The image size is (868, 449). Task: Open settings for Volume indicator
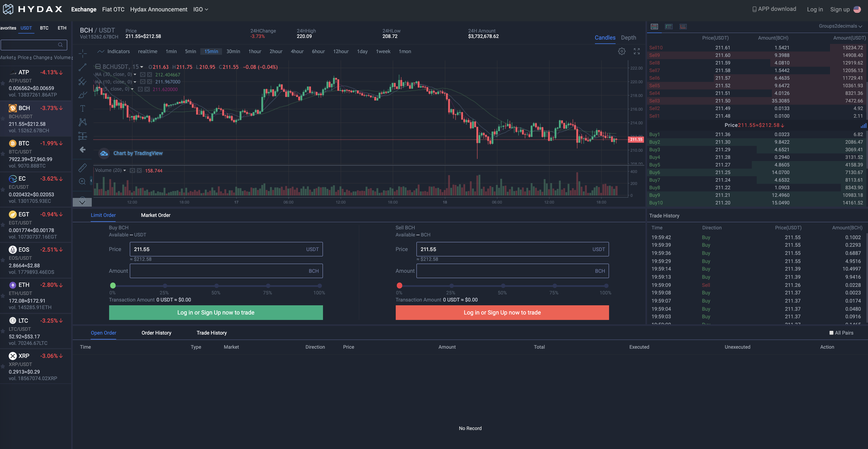tap(133, 171)
